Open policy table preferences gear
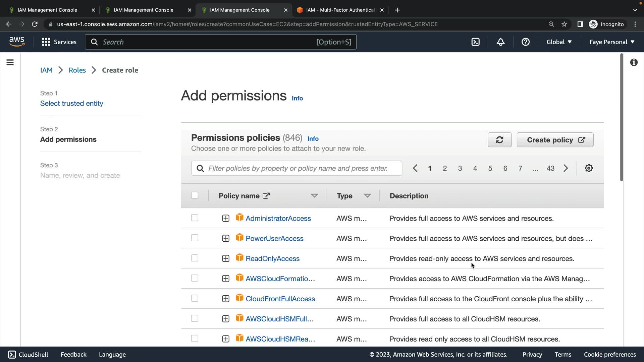This screenshot has width=644, height=362. 589,168
